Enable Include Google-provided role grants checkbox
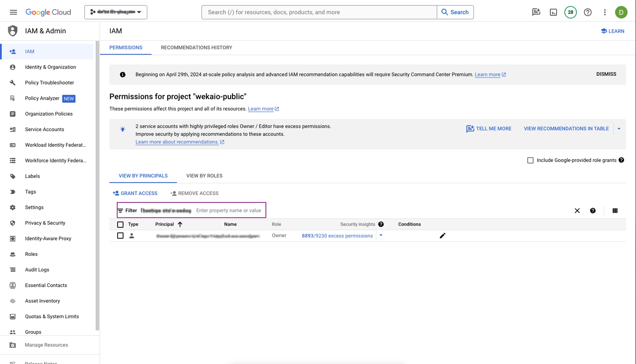636x364 pixels. pyautogui.click(x=530, y=160)
